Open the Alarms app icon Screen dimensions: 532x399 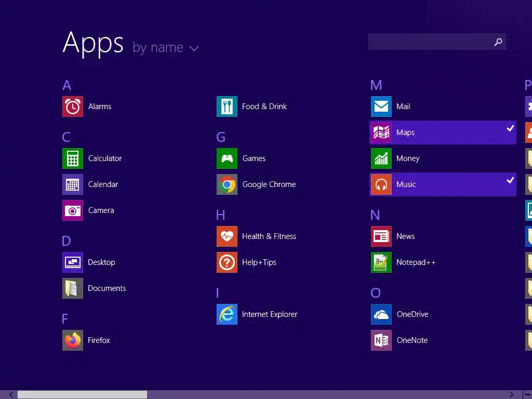pyautogui.click(x=73, y=107)
